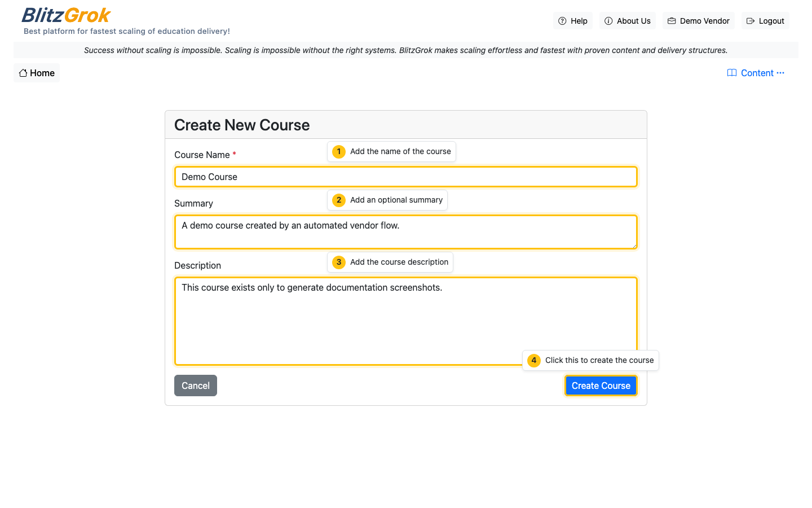Click the Logout exit icon

click(751, 20)
